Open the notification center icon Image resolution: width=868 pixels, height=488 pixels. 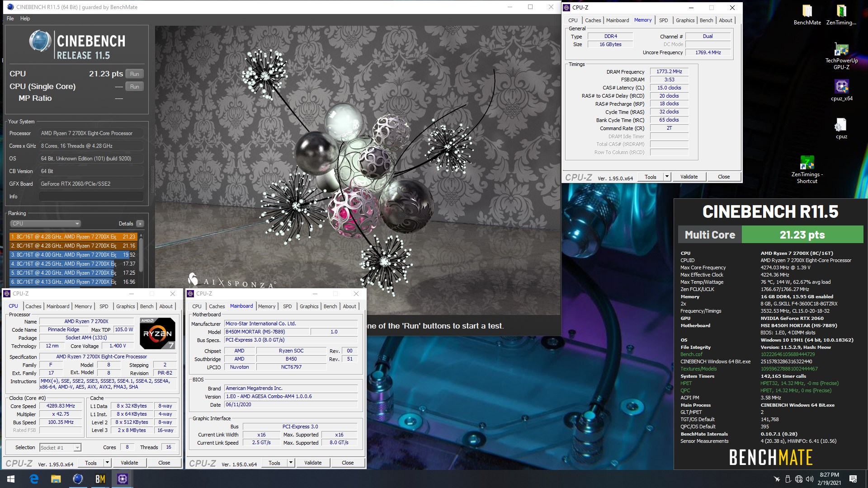(853, 479)
